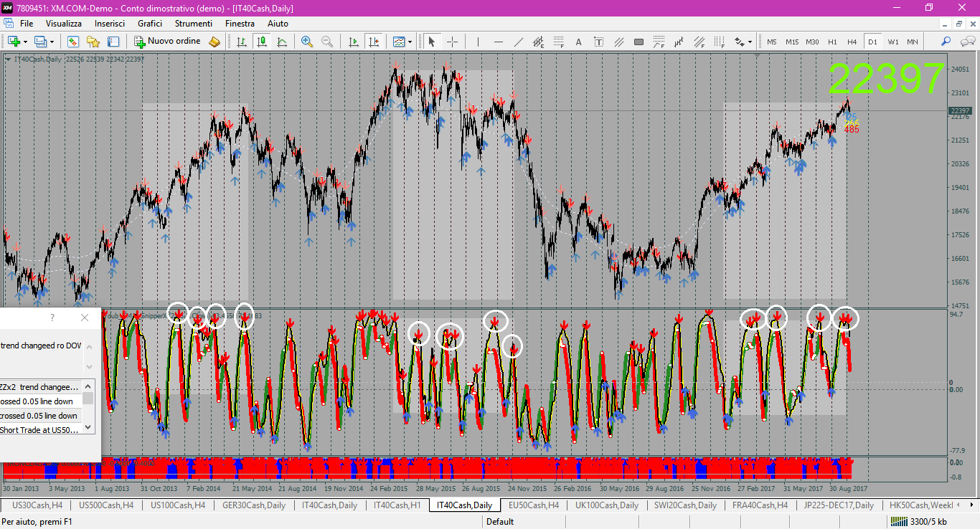Screen dimensions: 980x529
Task: Open the chat bubbles icon
Action: tap(966, 42)
